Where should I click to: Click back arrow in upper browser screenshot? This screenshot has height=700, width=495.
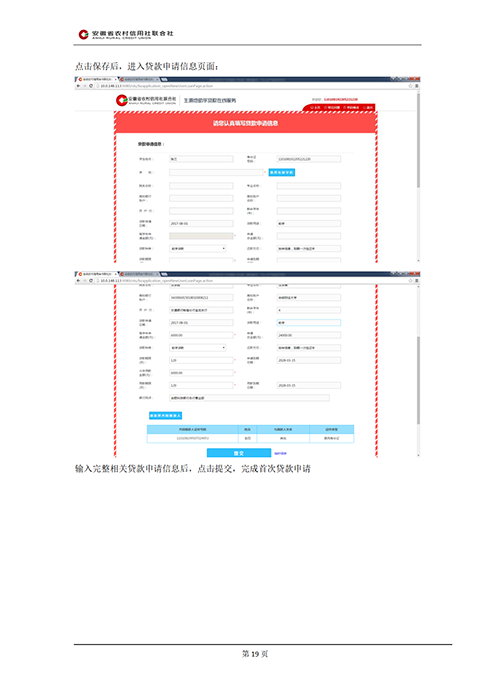(78, 86)
